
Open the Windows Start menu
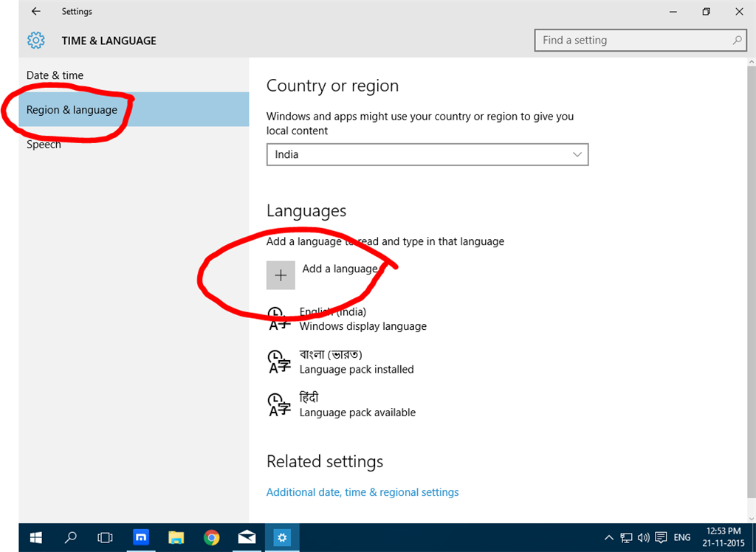pos(35,537)
